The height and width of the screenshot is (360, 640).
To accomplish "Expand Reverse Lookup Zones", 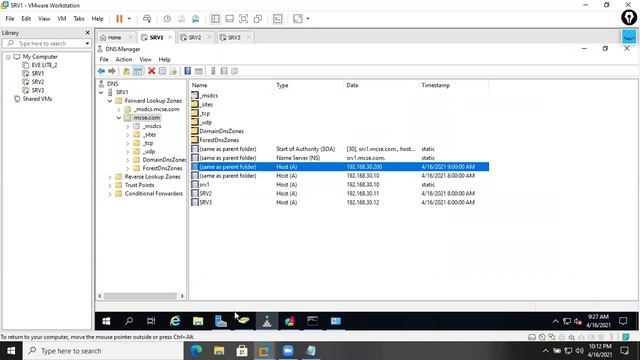I will tap(110, 177).
